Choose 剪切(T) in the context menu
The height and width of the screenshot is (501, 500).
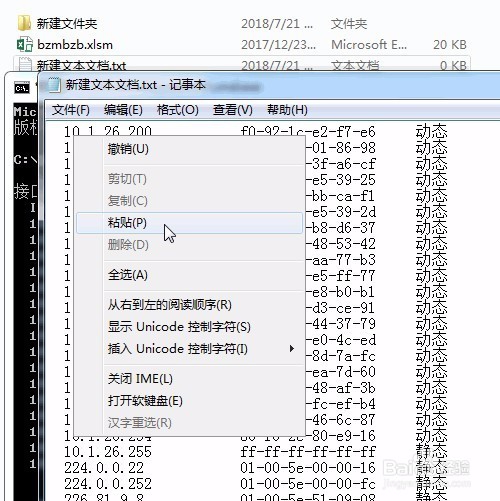[189, 179]
